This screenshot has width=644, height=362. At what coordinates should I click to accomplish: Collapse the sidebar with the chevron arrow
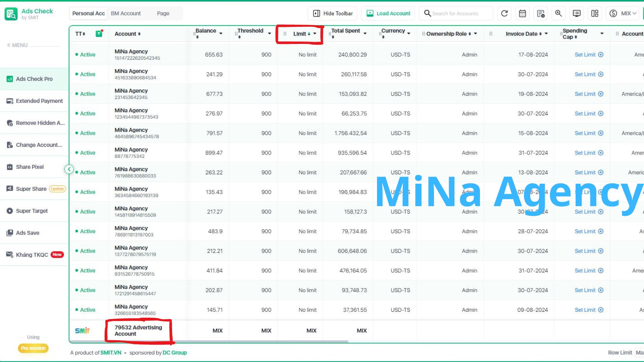click(69, 169)
